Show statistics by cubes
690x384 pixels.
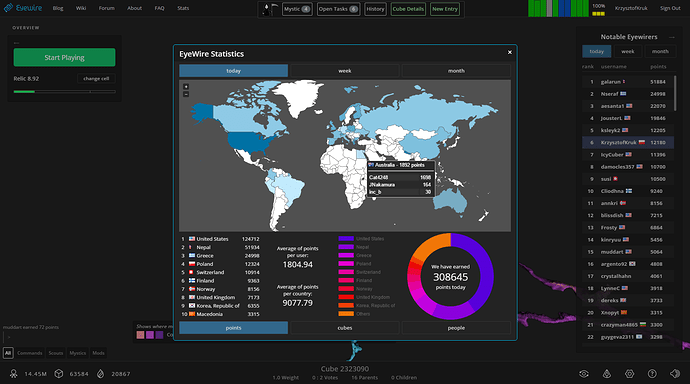[x=345, y=328]
